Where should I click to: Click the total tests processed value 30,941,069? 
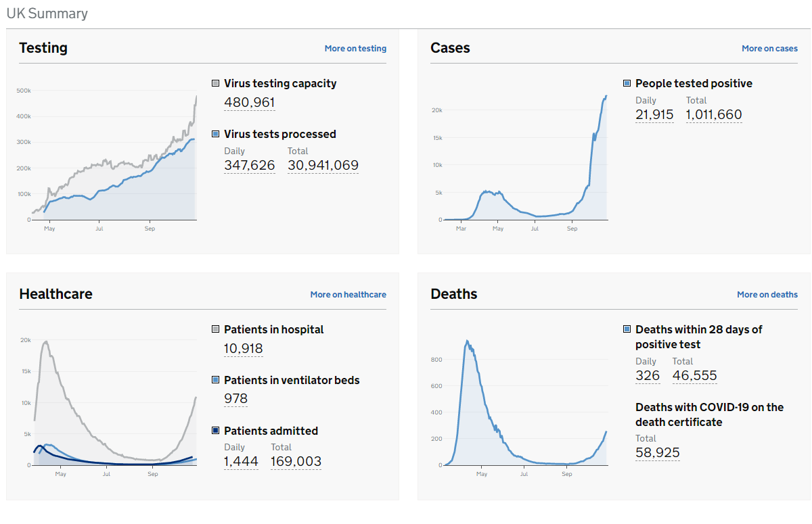tap(323, 166)
